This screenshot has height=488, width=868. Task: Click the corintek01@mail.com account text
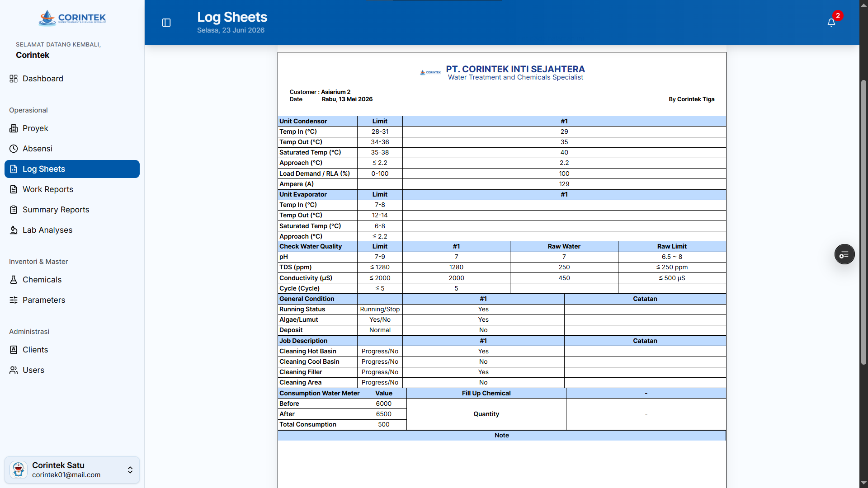[x=66, y=475]
